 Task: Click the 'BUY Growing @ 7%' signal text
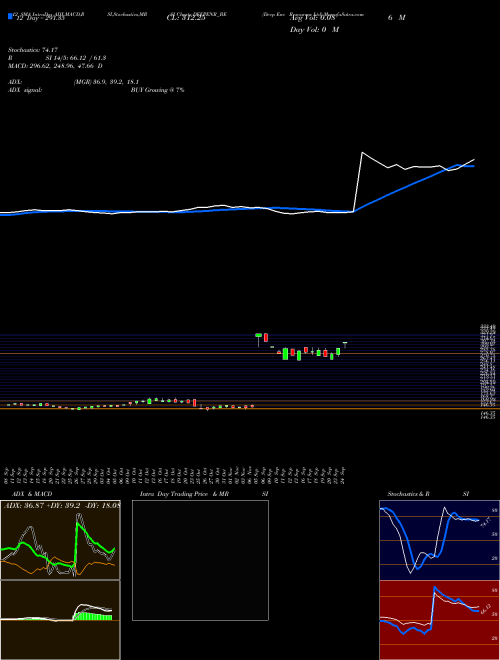(157, 90)
